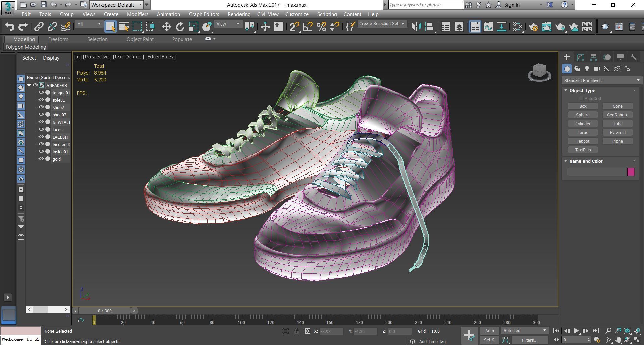This screenshot has width=644, height=345.
Task: Switch to the Modify command panel
Action: 580,57
